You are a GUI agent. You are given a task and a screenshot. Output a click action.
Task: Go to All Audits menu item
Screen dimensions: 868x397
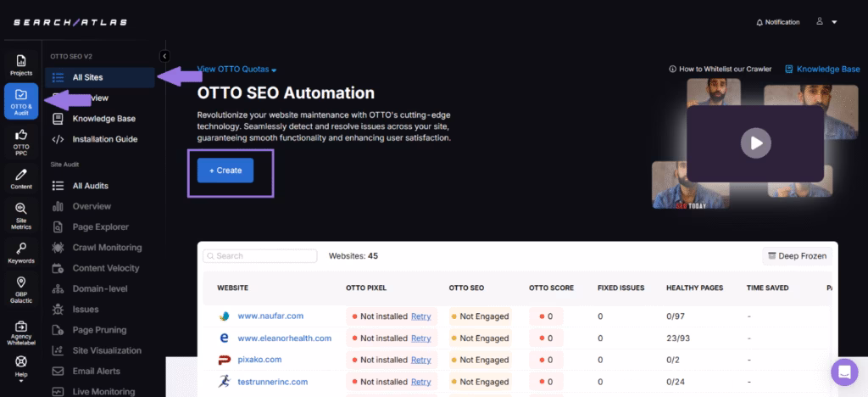(90, 186)
